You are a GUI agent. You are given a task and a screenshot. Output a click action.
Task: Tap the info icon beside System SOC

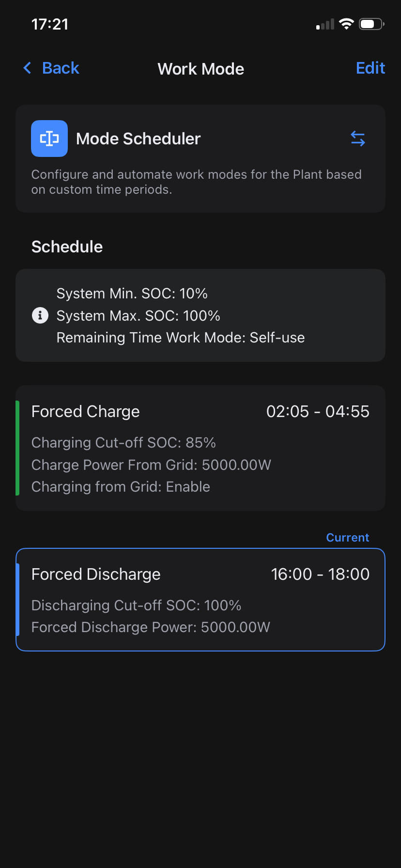click(x=40, y=315)
